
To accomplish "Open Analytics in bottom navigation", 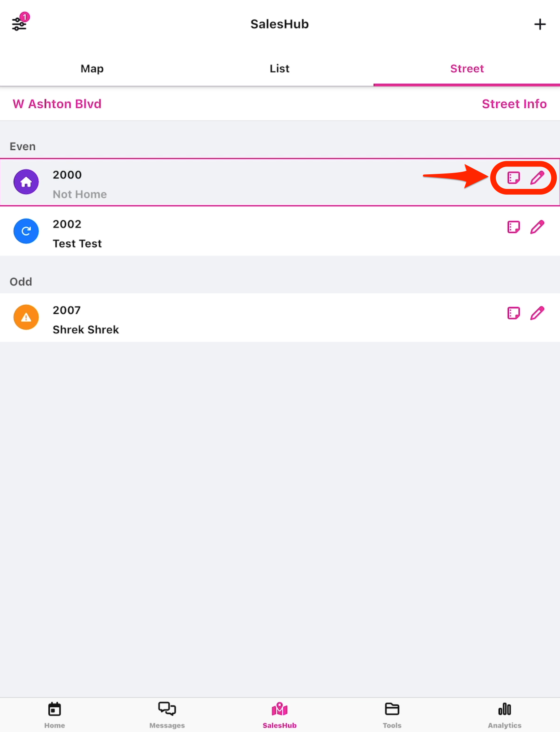I will (x=504, y=715).
